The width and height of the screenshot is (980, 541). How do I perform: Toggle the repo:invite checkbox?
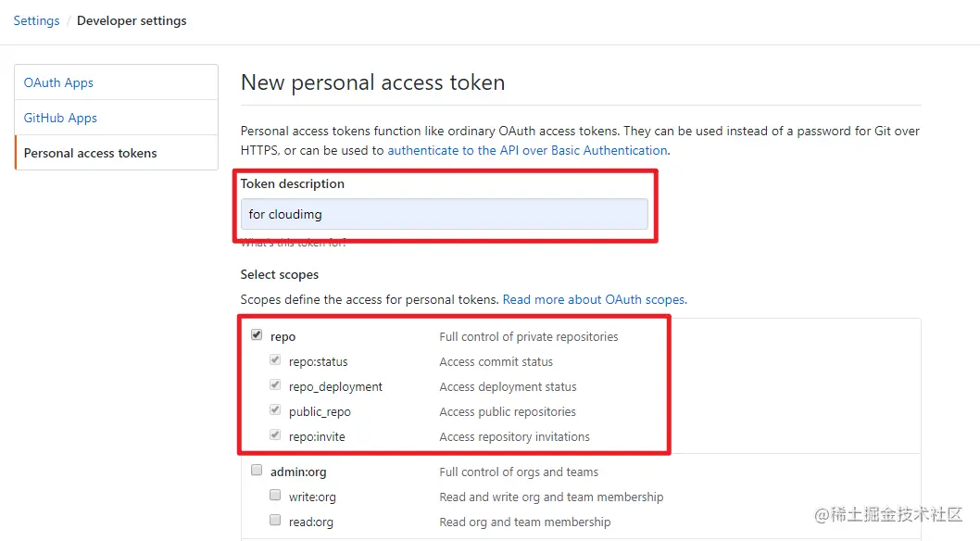[x=275, y=436]
